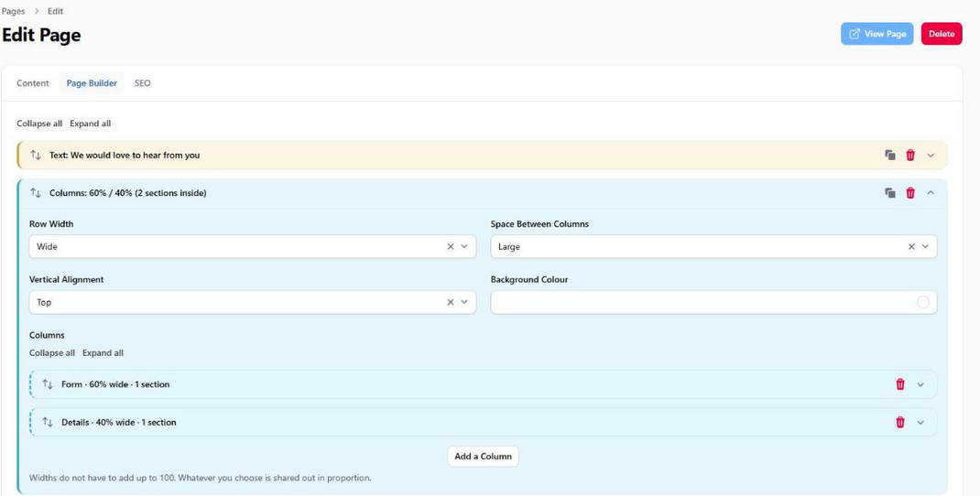This screenshot has width=980, height=496.
Task: Click the widths proportion hint text
Action: 200,478
